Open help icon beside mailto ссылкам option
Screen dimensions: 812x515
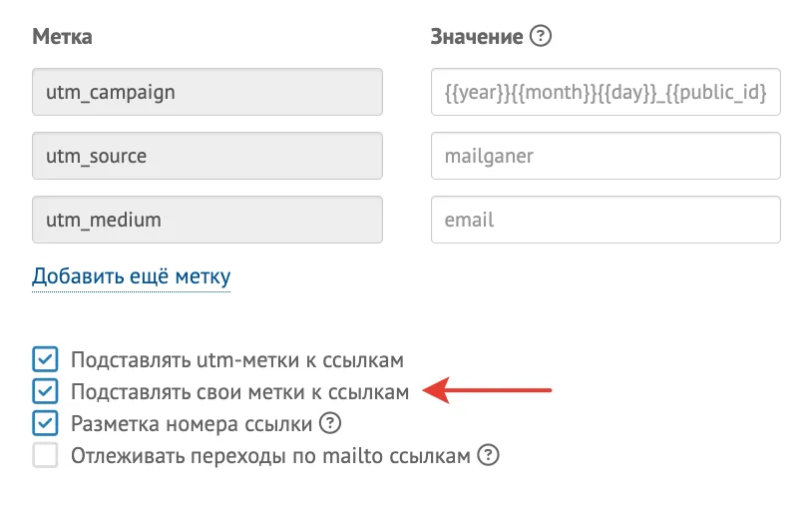tap(488, 455)
